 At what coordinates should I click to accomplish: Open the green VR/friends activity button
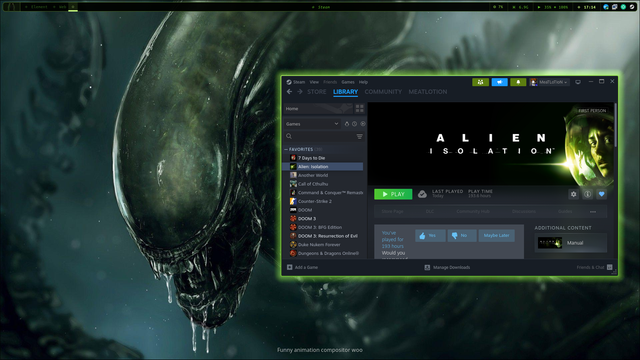point(480,82)
